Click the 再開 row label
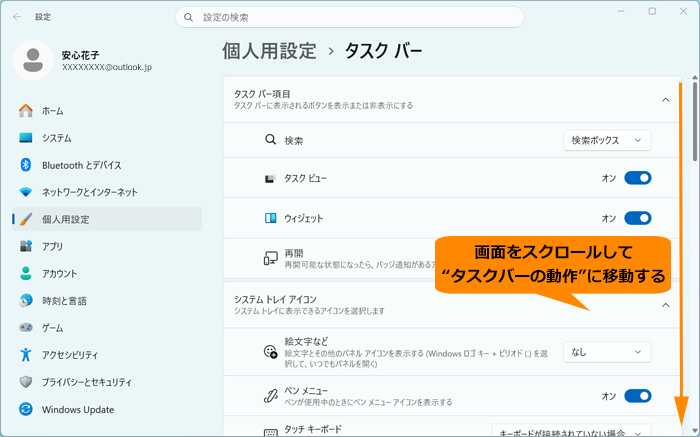This screenshot has height=437, width=700. click(x=294, y=253)
